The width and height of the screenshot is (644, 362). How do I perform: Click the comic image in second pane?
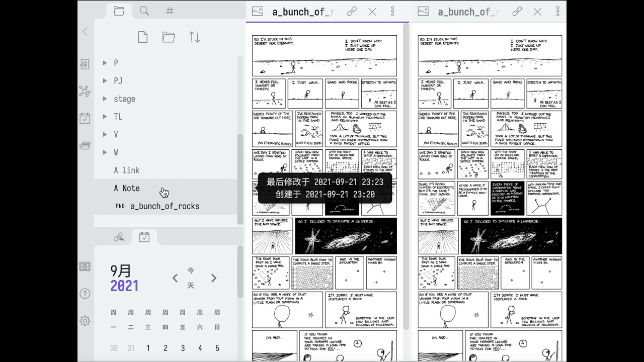pyautogui.click(x=490, y=198)
